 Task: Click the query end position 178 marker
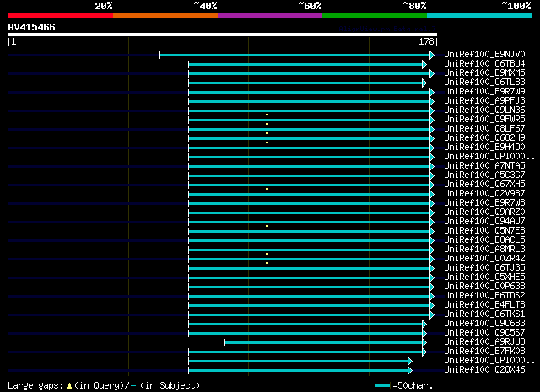click(428, 41)
